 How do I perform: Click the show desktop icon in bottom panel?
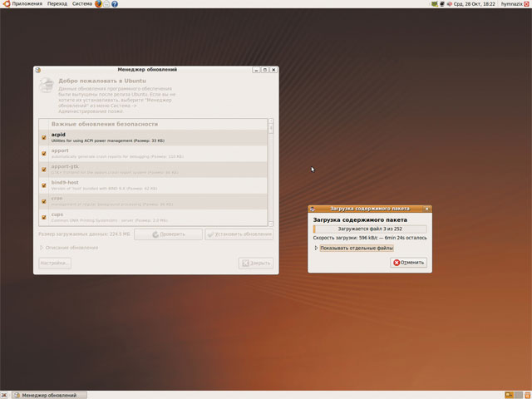(4, 395)
